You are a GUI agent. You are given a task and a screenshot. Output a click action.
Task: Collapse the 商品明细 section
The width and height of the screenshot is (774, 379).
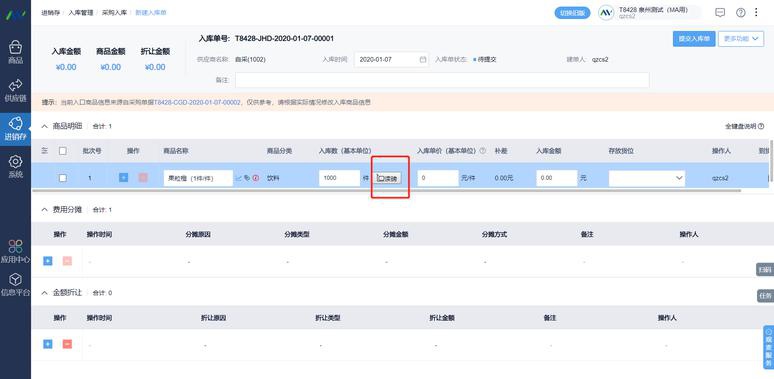pos(45,126)
